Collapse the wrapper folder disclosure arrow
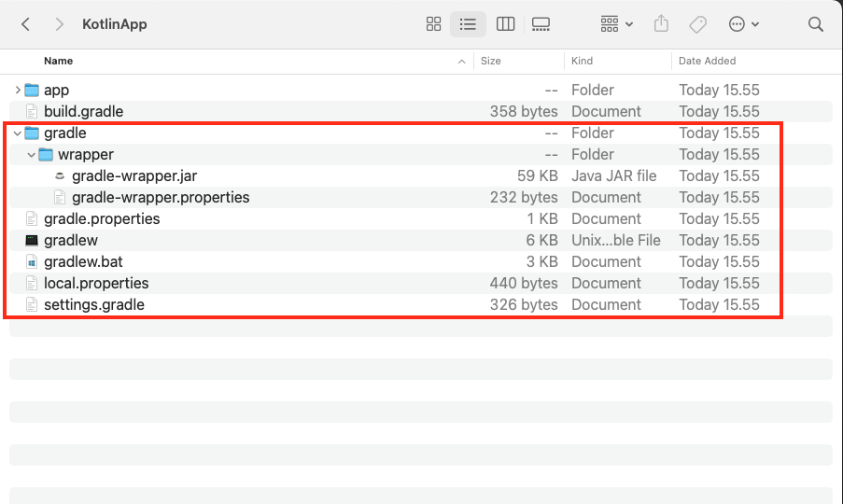The height and width of the screenshot is (504, 843). pyautogui.click(x=32, y=155)
